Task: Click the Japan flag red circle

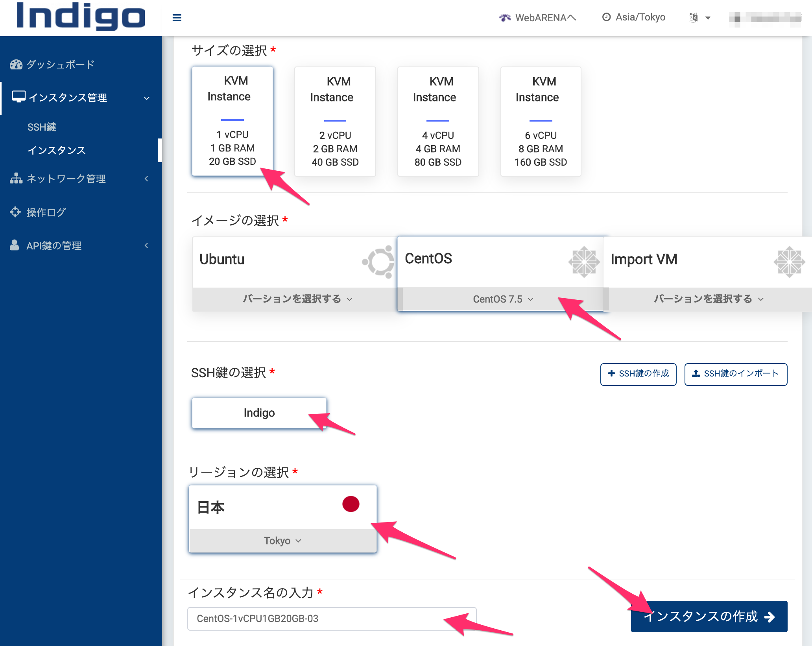Action: pos(351,504)
